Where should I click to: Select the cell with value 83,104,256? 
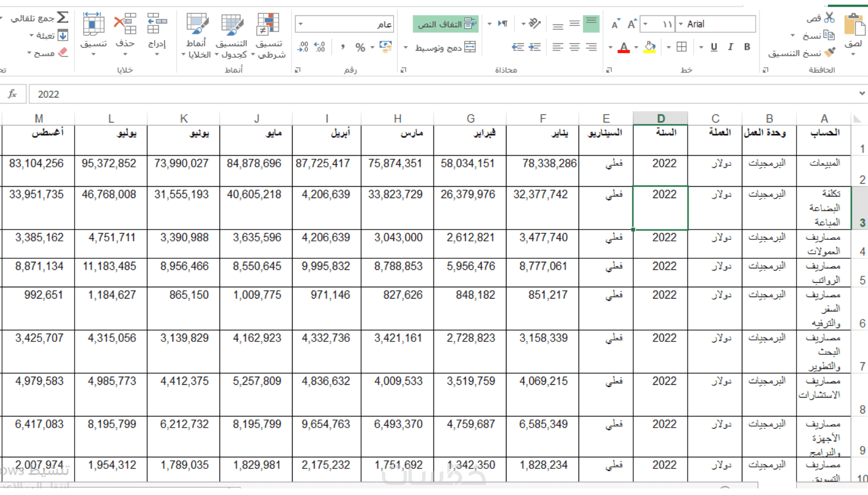pos(38,171)
